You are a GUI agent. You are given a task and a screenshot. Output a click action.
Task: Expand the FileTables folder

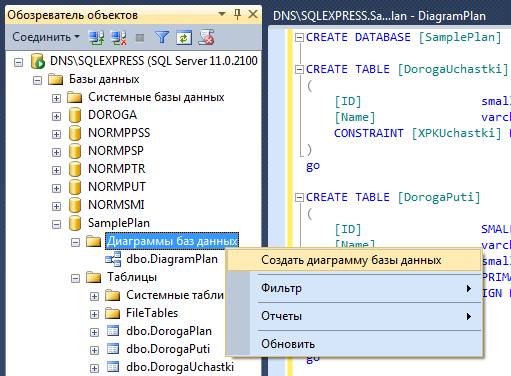click(94, 314)
